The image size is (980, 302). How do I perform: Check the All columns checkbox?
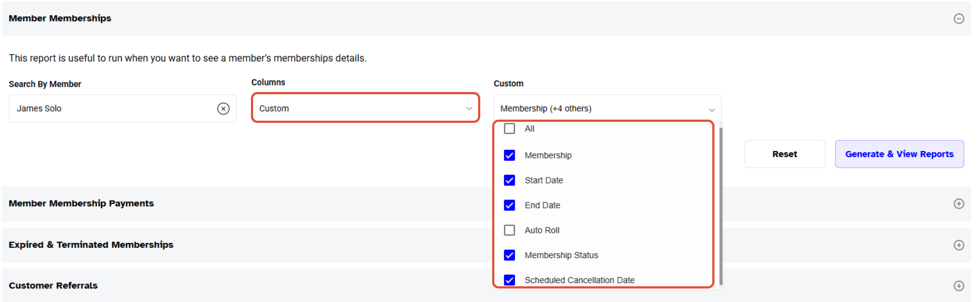(509, 129)
